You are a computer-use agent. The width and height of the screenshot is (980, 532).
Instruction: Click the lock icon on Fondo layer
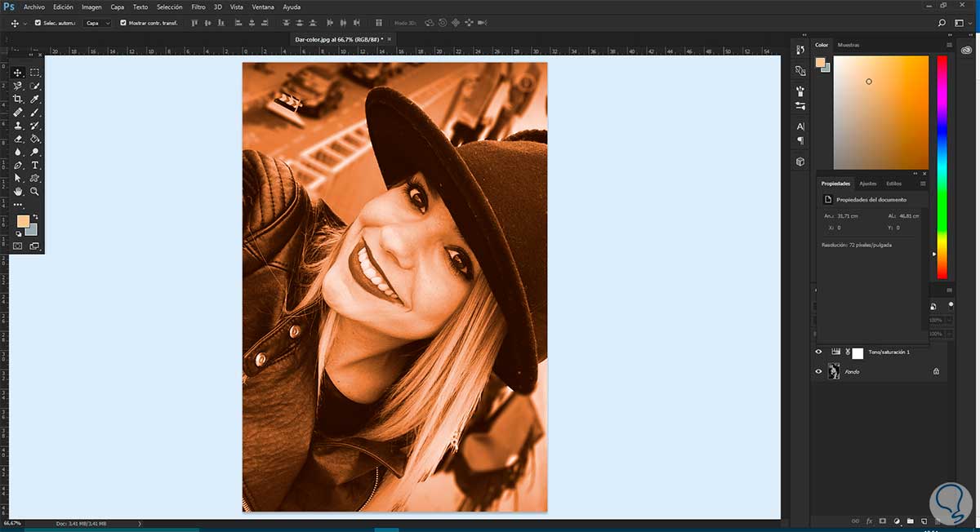coord(936,371)
